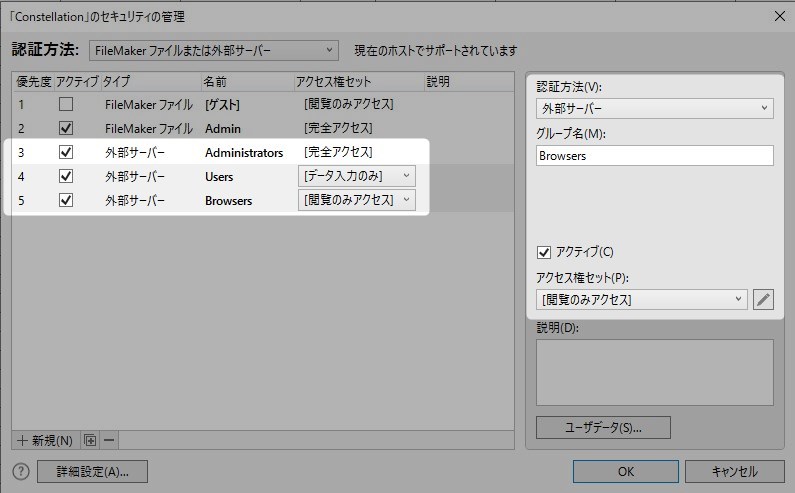The height and width of the screenshot is (493, 795).
Task: Enable the [ゲスト] account active checkbox
Action: click(66, 104)
